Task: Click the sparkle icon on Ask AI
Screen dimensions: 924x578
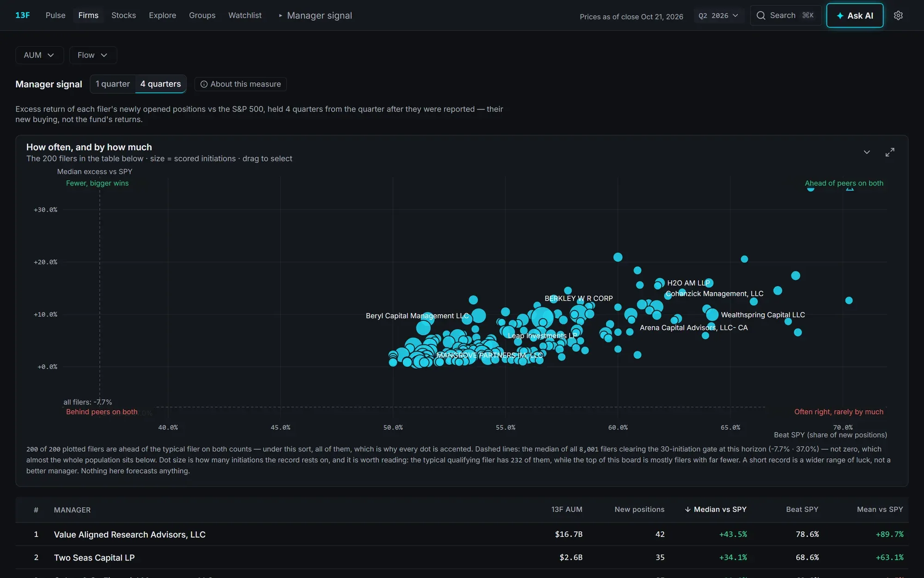Action: pos(840,16)
